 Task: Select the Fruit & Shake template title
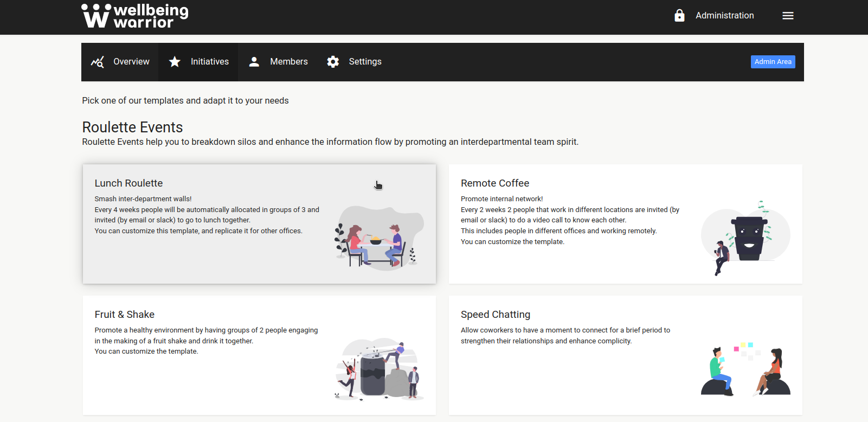click(x=124, y=315)
